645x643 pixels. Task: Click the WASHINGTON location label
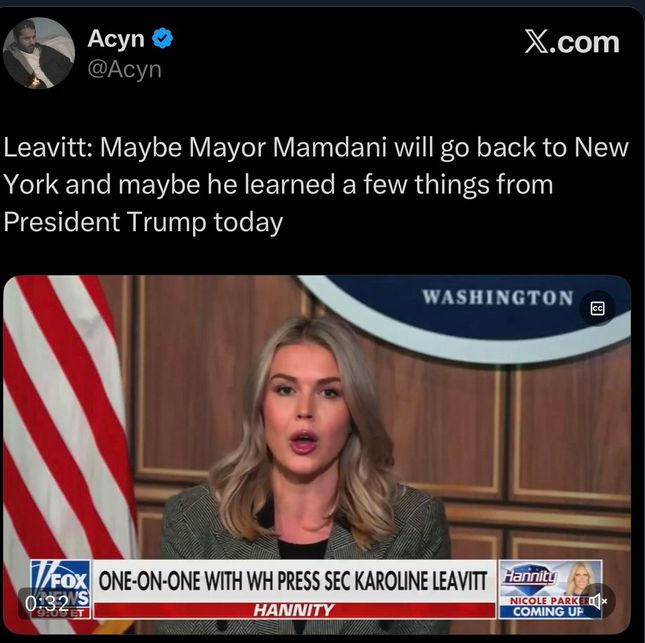coord(498,297)
